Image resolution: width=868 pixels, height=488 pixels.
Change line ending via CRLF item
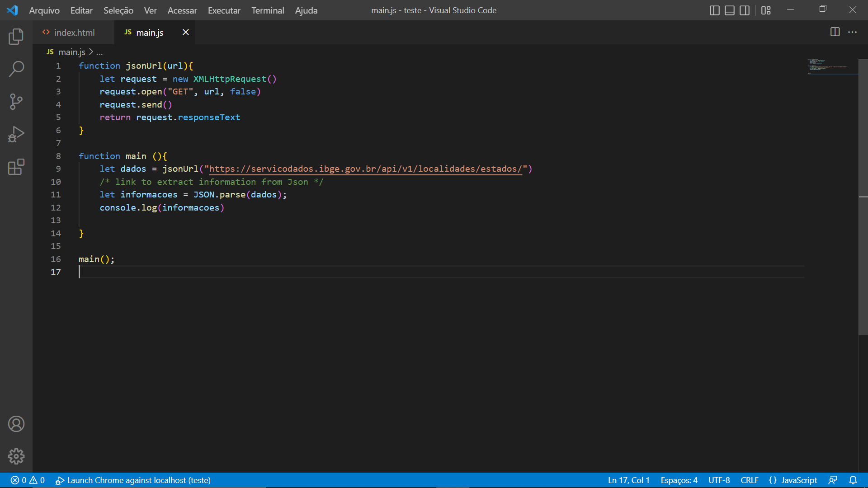click(x=750, y=480)
